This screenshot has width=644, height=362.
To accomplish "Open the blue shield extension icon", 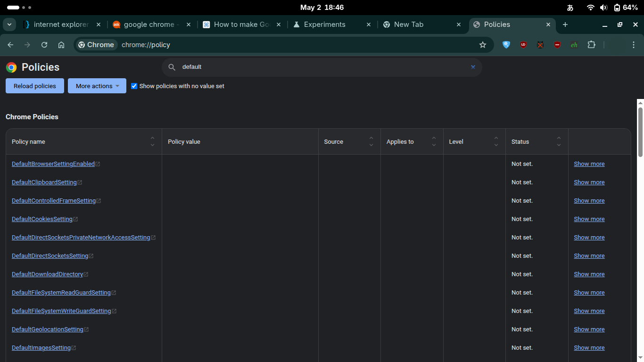I will pyautogui.click(x=506, y=45).
